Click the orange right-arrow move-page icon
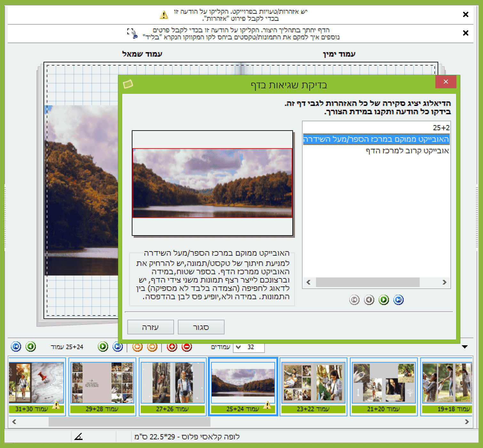483x448 pixels. click(152, 347)
